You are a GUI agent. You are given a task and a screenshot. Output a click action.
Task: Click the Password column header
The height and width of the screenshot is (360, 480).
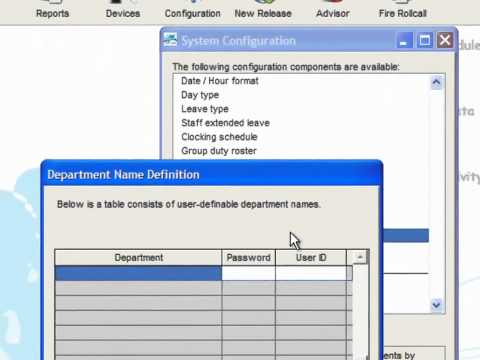point(249,258)
